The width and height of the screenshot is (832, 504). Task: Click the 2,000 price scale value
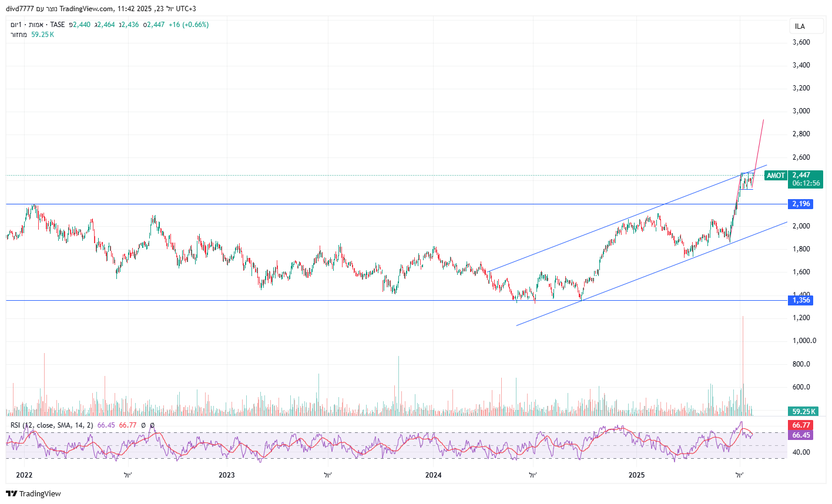(801, 226)
